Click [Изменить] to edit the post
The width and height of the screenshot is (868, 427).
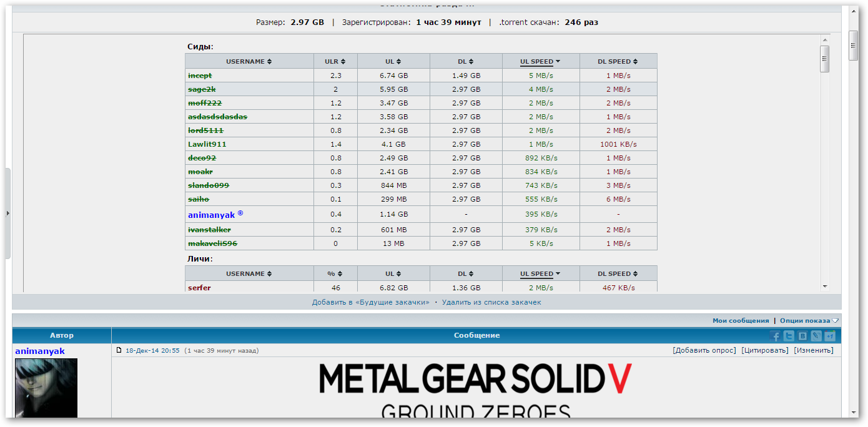813,350
